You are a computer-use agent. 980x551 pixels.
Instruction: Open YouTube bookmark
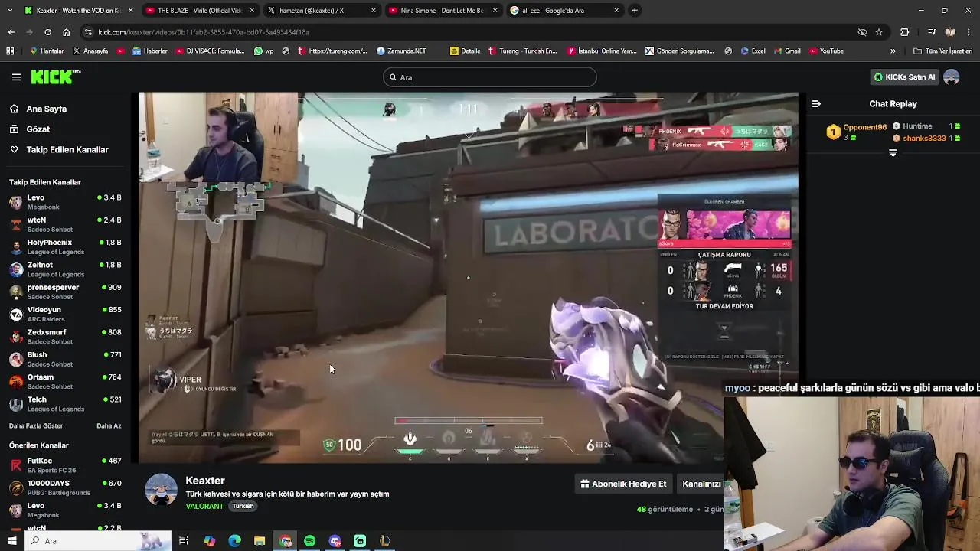[x=825, y=51]
